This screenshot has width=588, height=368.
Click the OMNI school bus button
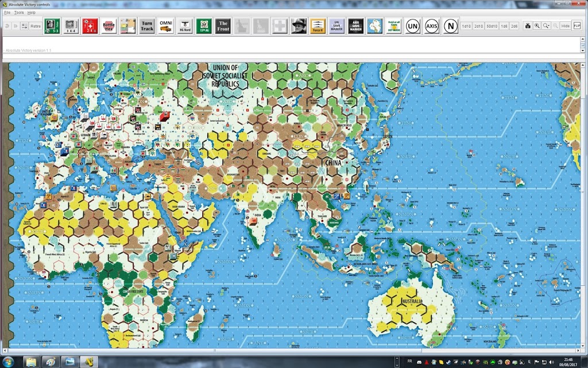[166, 26]
